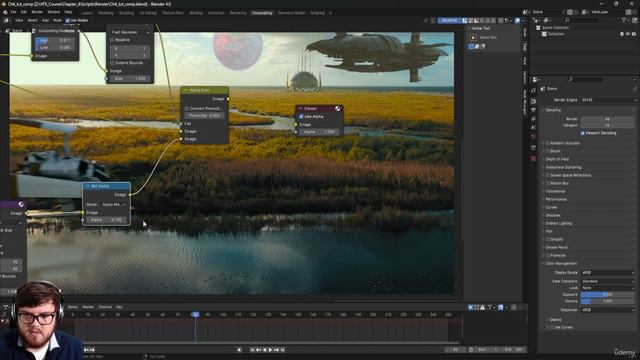Screen dimensions: 640x360
Task: Click the Select Box active tool icon
Action: [x=473, y=38]
